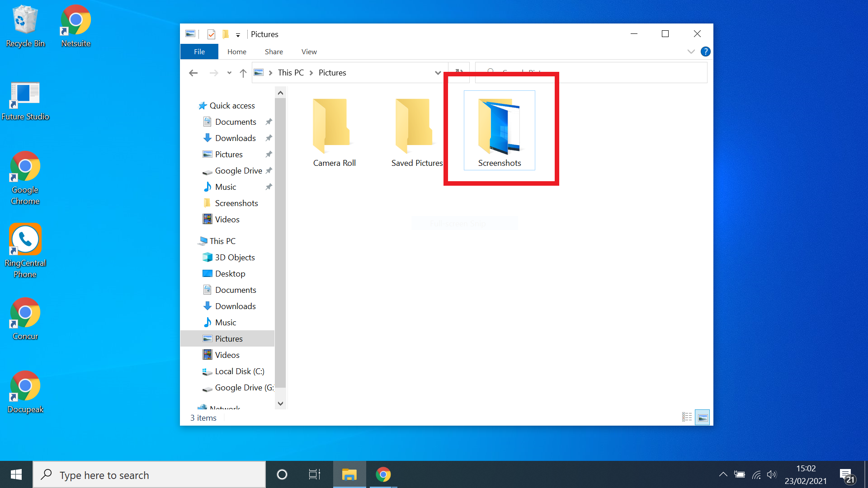Viewport: 868px width, 488px height.
Task: Open the File menu
Action: 199,51
